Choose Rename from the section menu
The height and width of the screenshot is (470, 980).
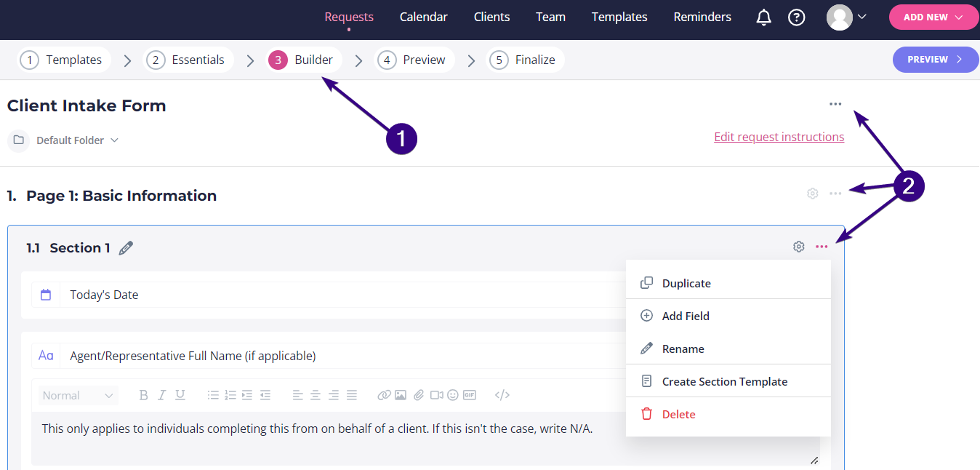728,348
